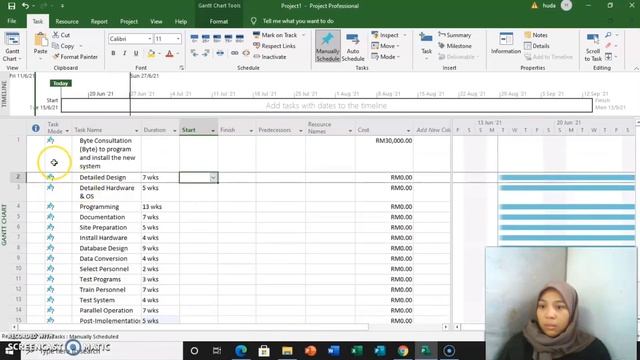
Task: Switch to the Format ribbon tab
Action: [x=219, y=21]
